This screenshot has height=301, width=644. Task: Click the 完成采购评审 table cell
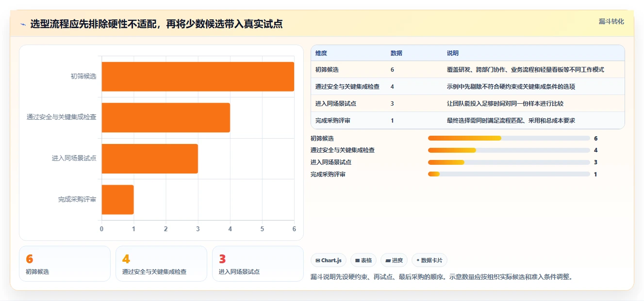[x=333, y=121]
